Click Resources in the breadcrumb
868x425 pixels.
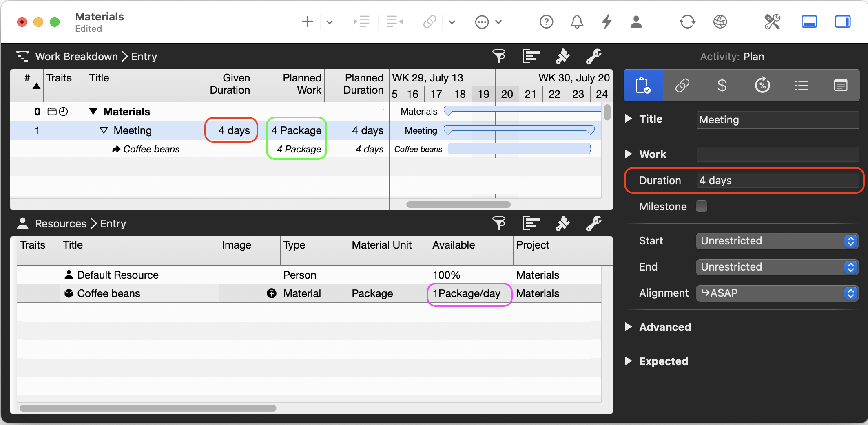point(60,224)
